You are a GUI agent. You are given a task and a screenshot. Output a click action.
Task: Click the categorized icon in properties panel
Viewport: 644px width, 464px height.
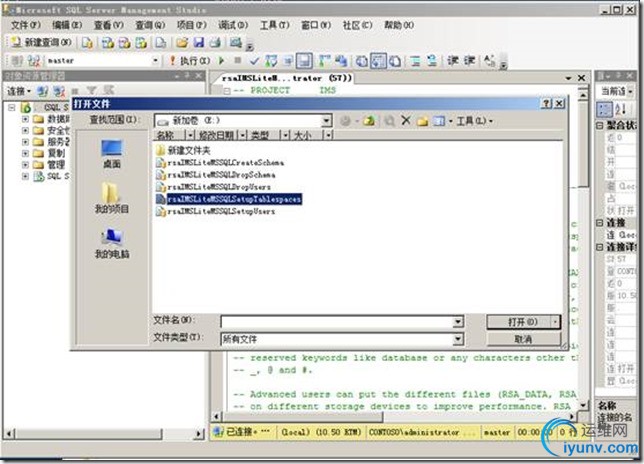coord(605,109)
